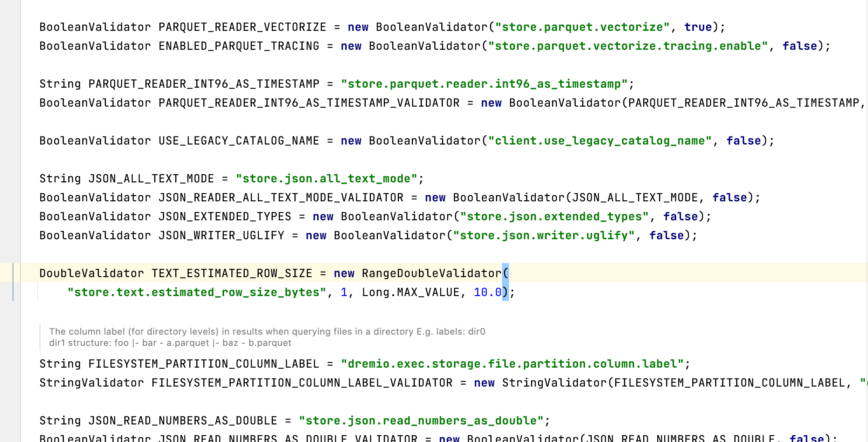Click the USE_LEGACY_CATALOG_NAME identifier
This screenshot has width=868, height=442.
coord(239,141)
